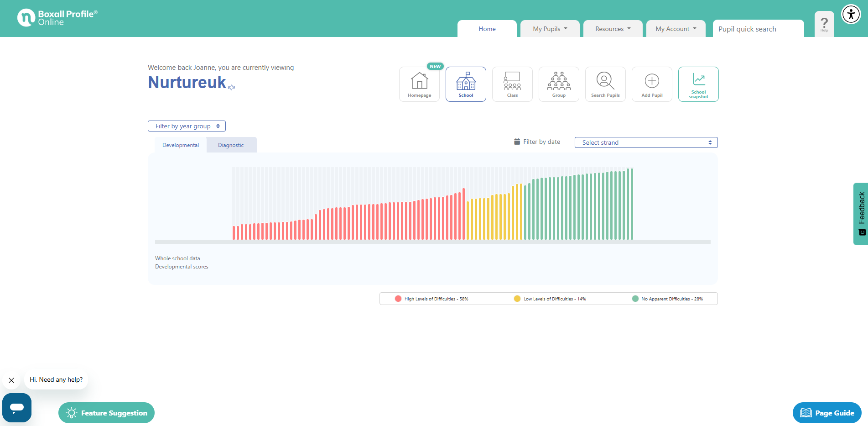Dismiss the 'Need any help?' chat prompt
Screen dimensions: 868x426
11,380
